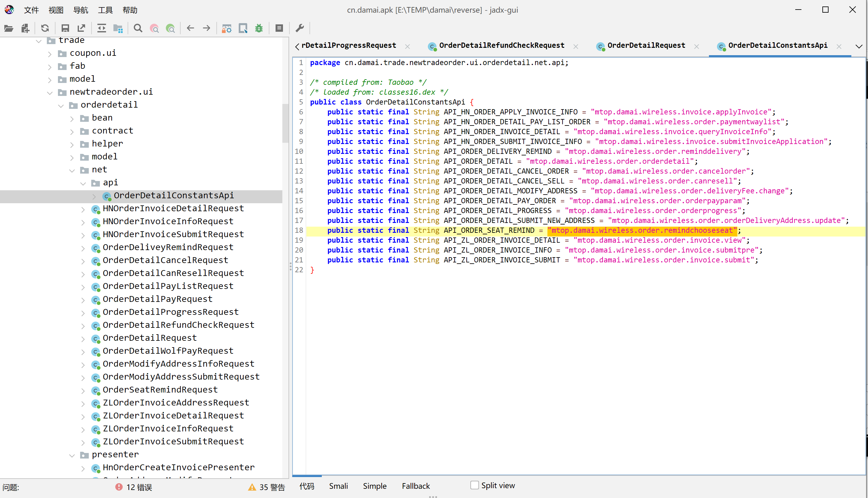Close the OrderDetailRefundCheckRequest tab
This screenshot has height=498, width=868.
[576, 47]
